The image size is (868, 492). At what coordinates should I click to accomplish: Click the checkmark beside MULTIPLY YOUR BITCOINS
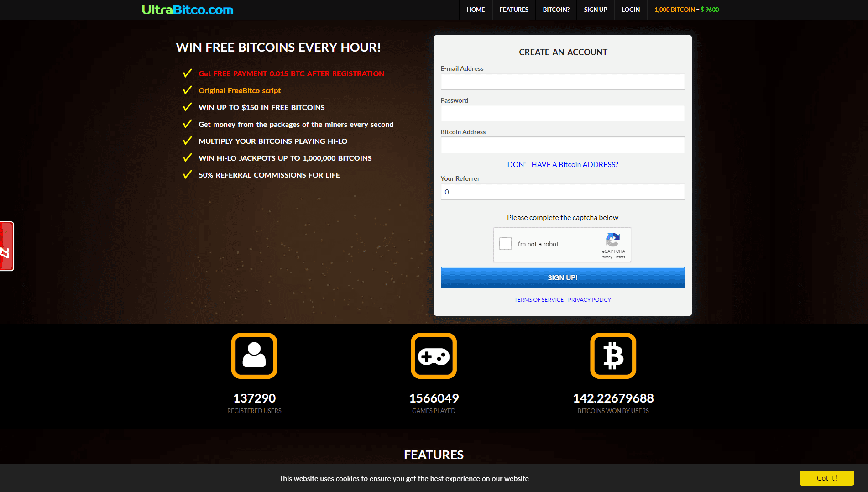pos(188,140)
